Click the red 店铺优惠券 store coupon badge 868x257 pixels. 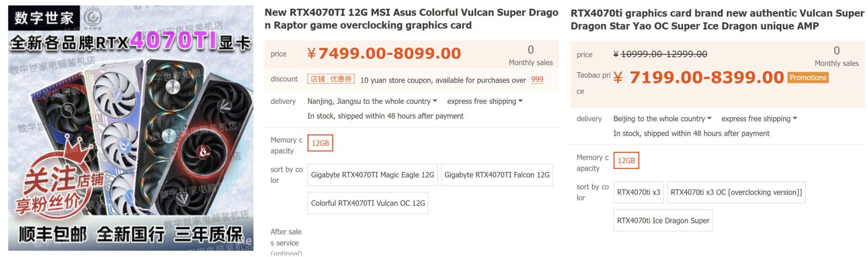(331, 79)
